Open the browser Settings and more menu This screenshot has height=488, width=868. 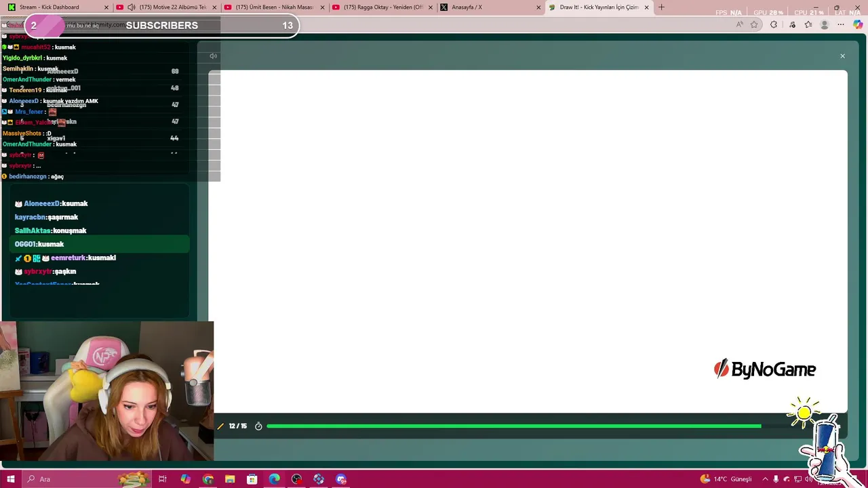click(x=841, y=25)
